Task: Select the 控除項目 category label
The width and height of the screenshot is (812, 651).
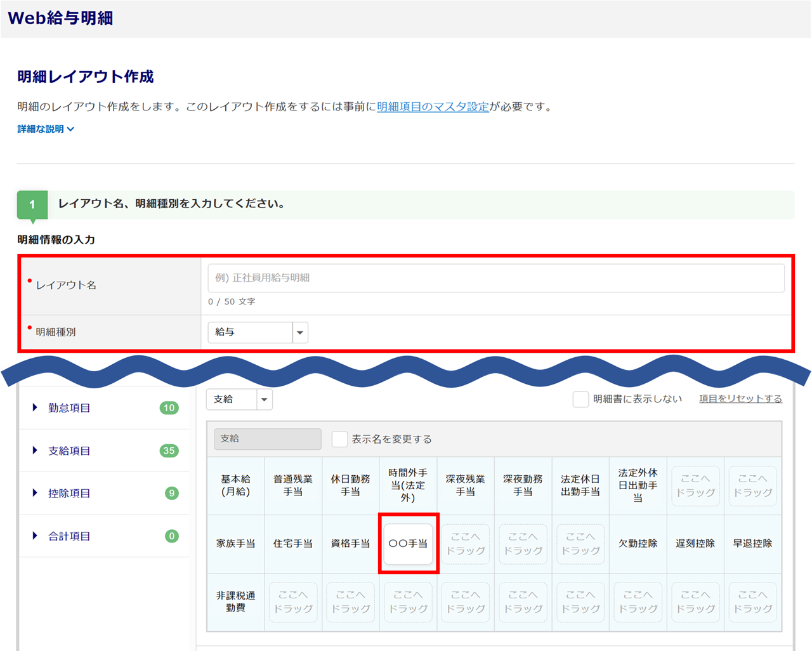Action: [x=70, y=494]
